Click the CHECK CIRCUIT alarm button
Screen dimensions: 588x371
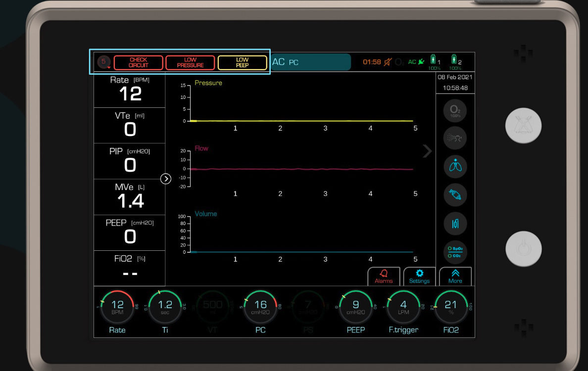139,62
